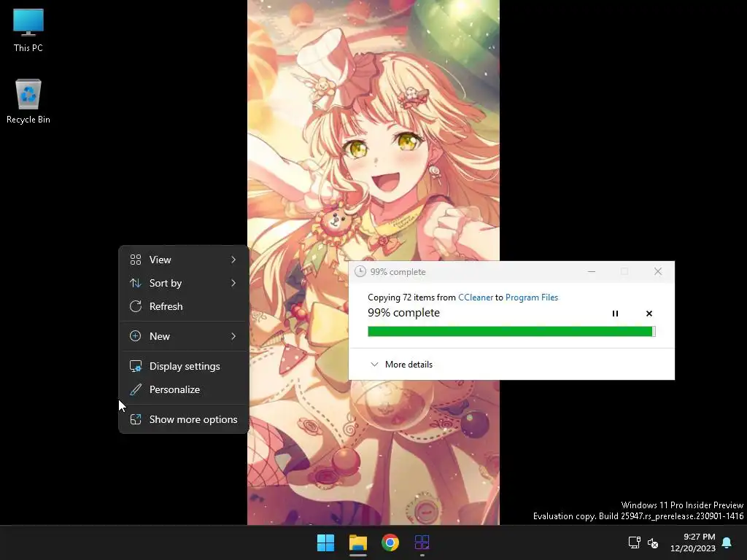The image size is (747, 560).
Task: Click the green copy progress bar
Action: click(x=511, y=332)
